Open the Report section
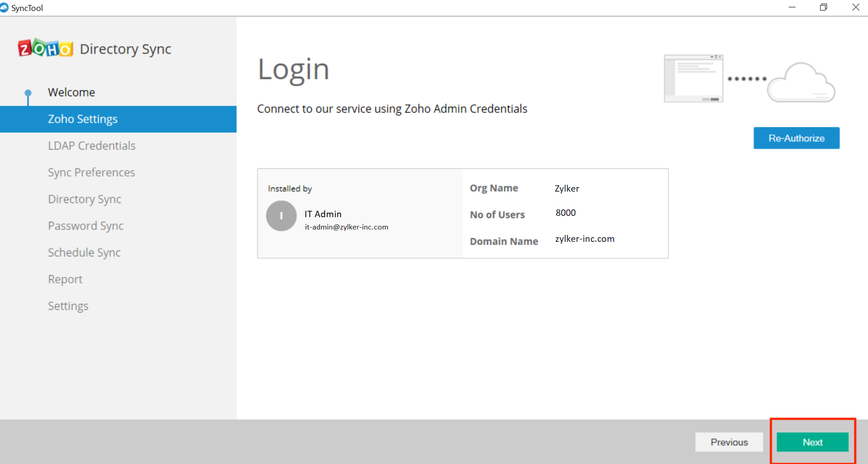The image size is (868, 464). [65, 279]
